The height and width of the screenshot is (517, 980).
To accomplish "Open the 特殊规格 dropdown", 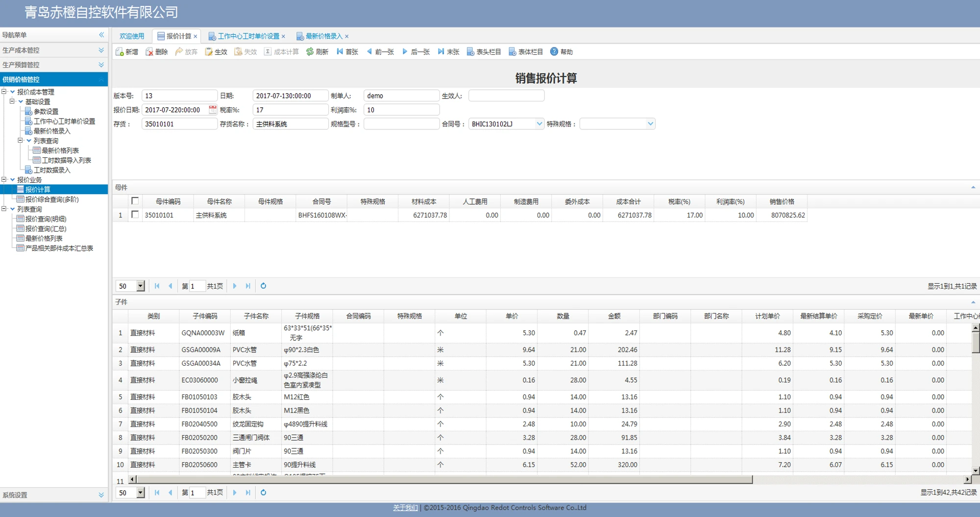I will [650, 124].
